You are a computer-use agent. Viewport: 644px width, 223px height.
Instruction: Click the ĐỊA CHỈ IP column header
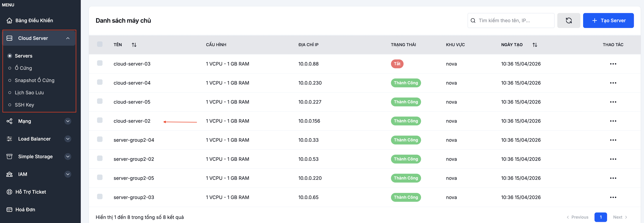[308, 45]
